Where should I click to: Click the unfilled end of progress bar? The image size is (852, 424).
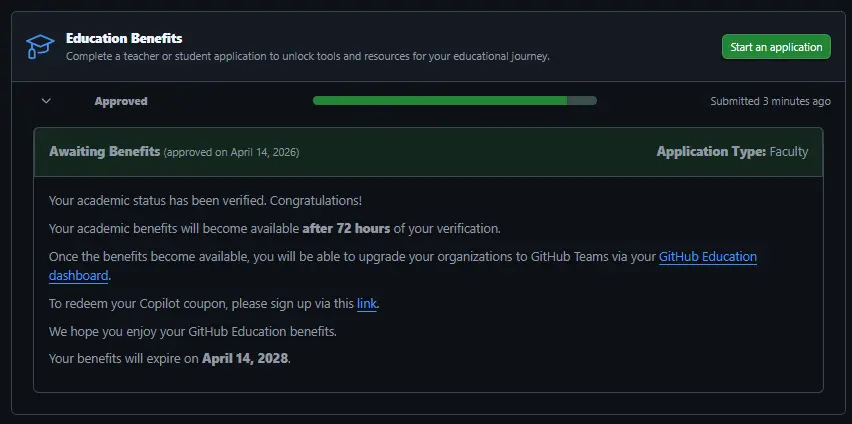coord(582,101)
